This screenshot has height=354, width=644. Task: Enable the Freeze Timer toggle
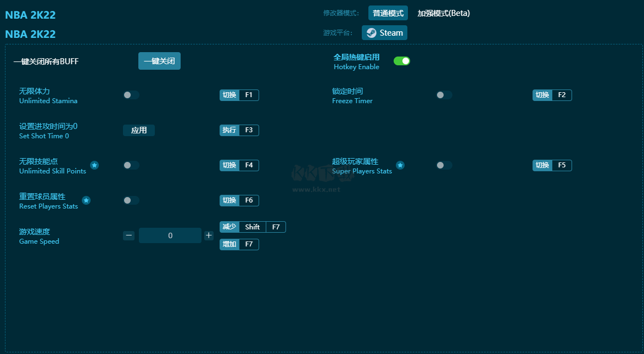click(x=444, y=95)
